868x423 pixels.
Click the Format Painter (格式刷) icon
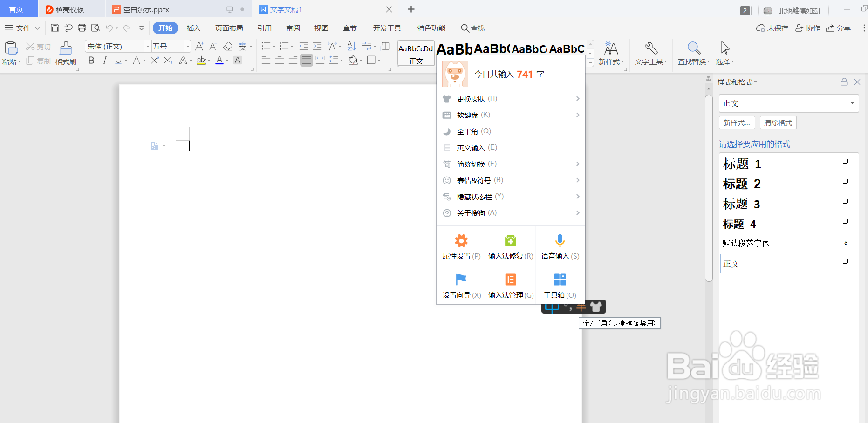coord(66,48)
